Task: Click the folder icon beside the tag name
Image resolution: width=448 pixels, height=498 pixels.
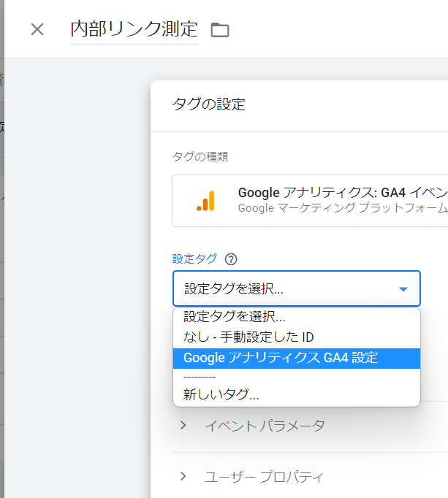Action: [219, 30]
